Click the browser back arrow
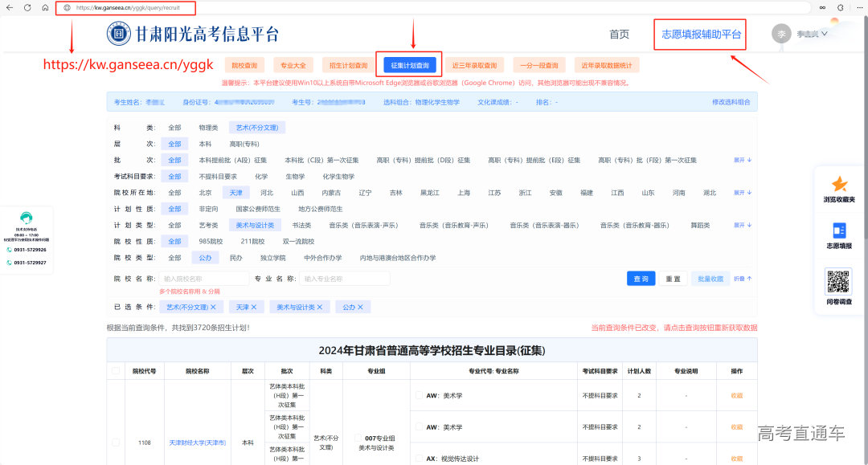868x465 pixels. [10, 7]
